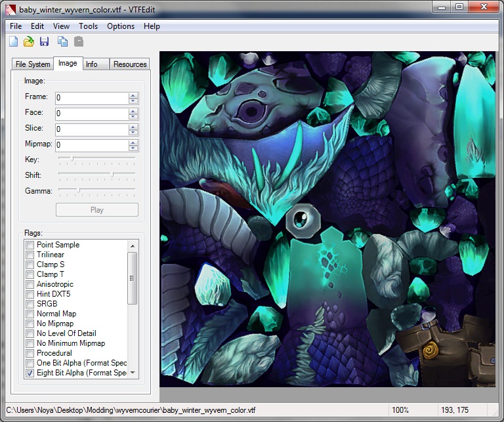
Task: Adjust the Gamma slider
Action: click(x=79, y=190)
